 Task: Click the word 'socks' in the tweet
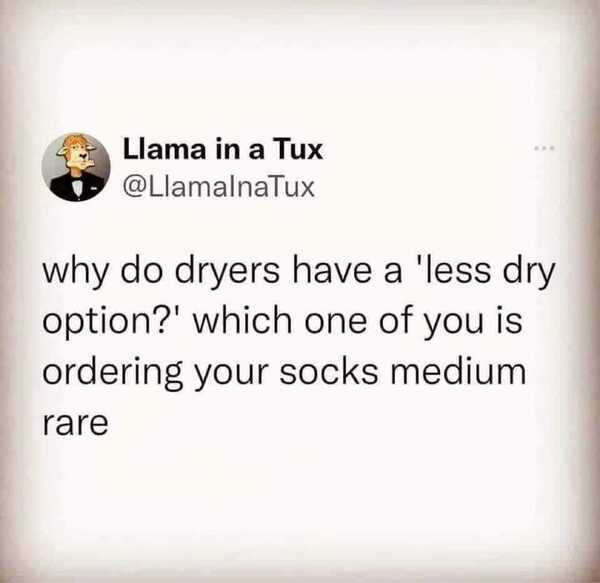tap(328, 373)
